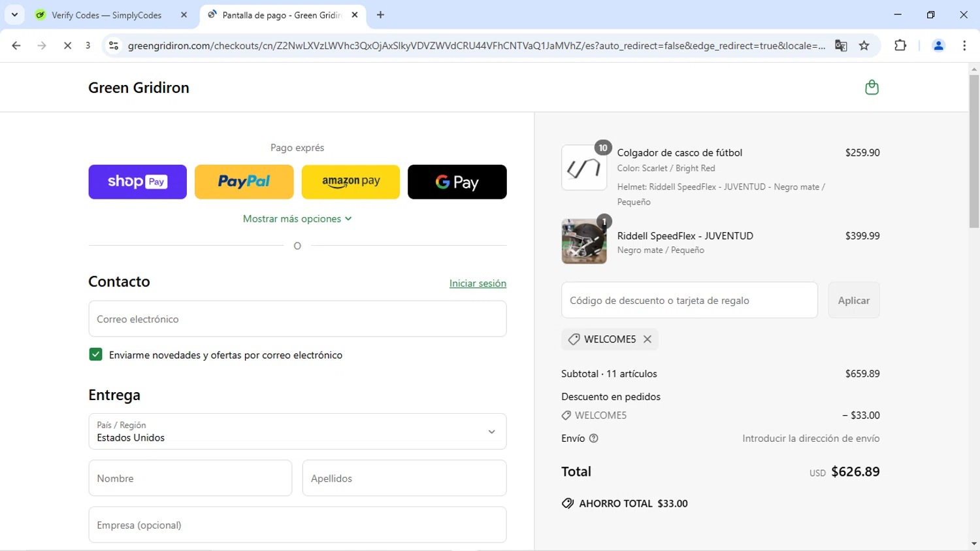Image resolution: width=980 pixels, height=551 pixels.
Task: Click the Riddell SpeedFlex - JUVENTUD title
Action: tap(685, 236)
